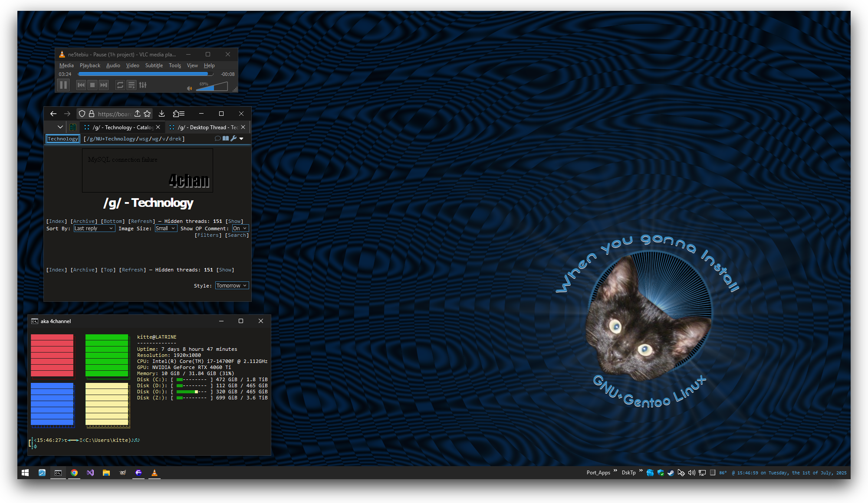Open Chrome from taskbar

pos(74,473)
